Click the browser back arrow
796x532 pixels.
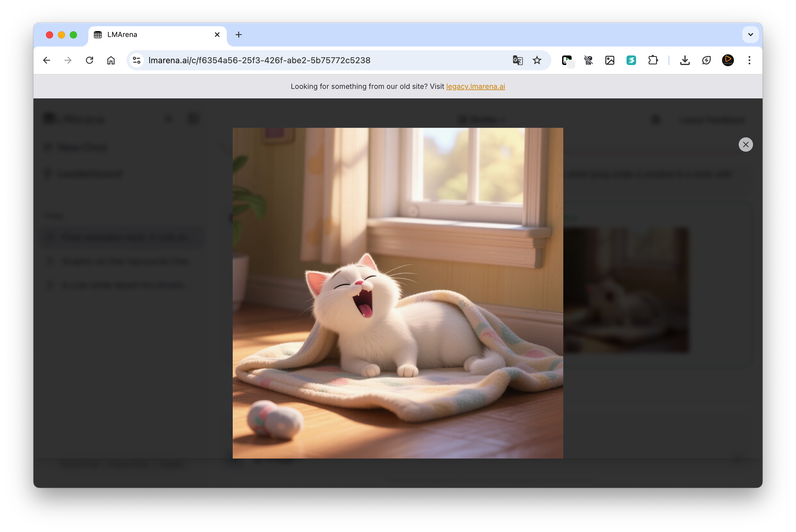coord(47,61)
